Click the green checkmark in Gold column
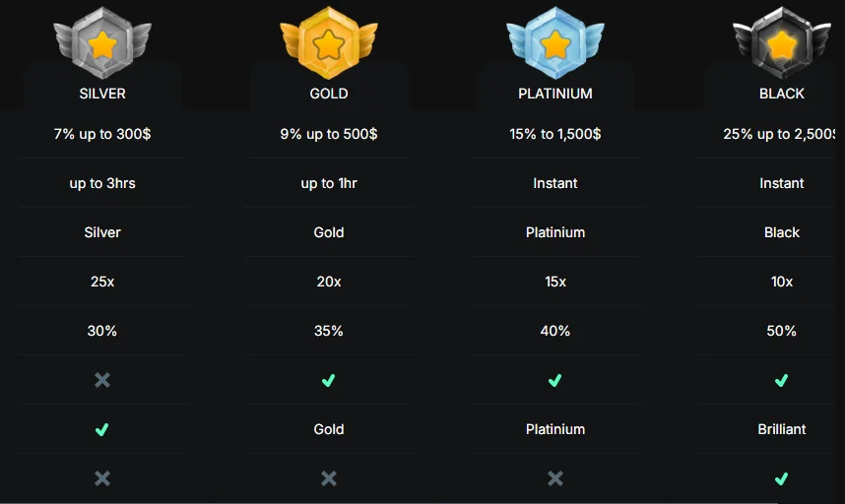Image resolution: width=845 pixels, height=504 pixels. click(x=329, y=380)
